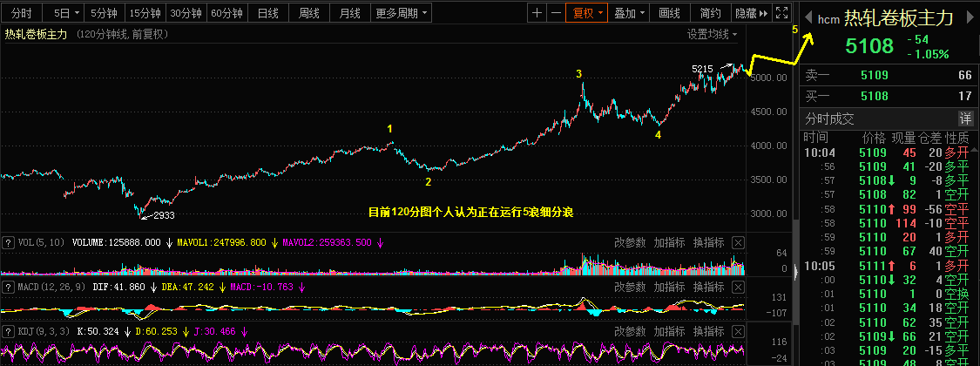Open help icon beside KDJ(9,3,3)
The width and height of the screenshot is (980, 366).
pyautogui.click(x=8, y=331)
